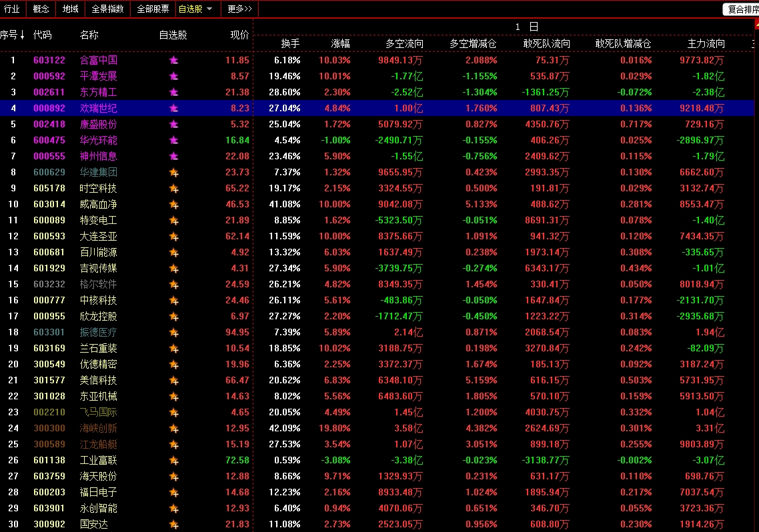Click the star icon for 优德精密

coord(173,364)
